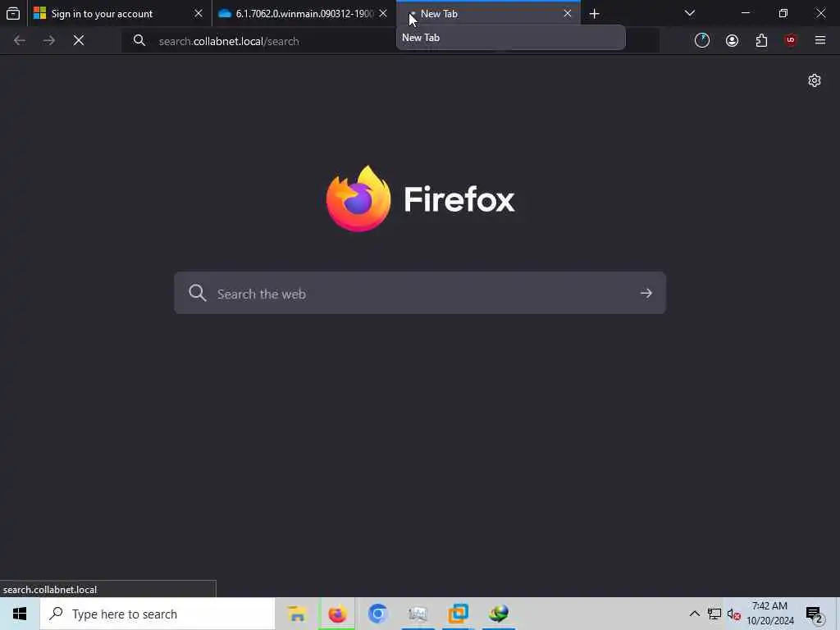The height and width of the screenshot is (630, 840).
Task: Minimize the Firefox window
Action: [745, 13]
